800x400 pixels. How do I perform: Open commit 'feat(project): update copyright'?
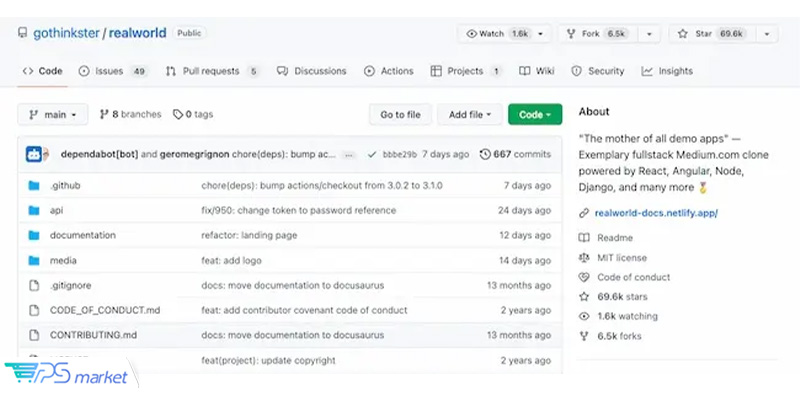pyautogui.click(x=268, y=360)
